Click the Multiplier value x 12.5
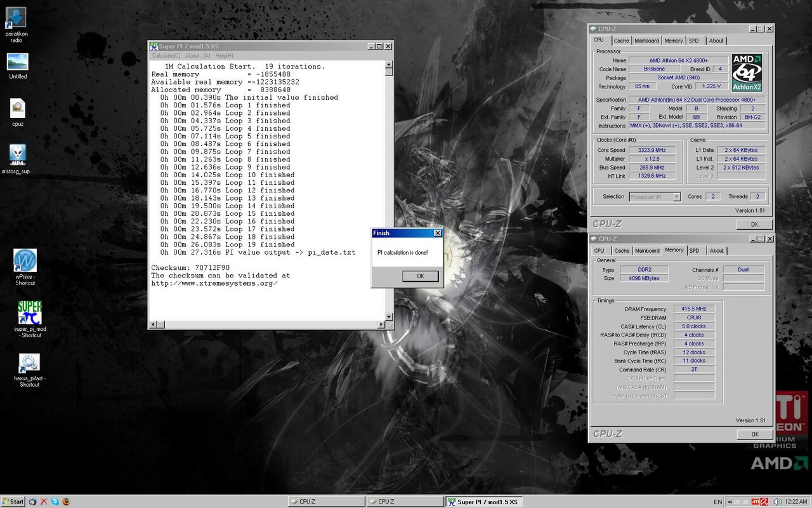Viewport: 812px width, 508px height. click(x=652, y=159)
